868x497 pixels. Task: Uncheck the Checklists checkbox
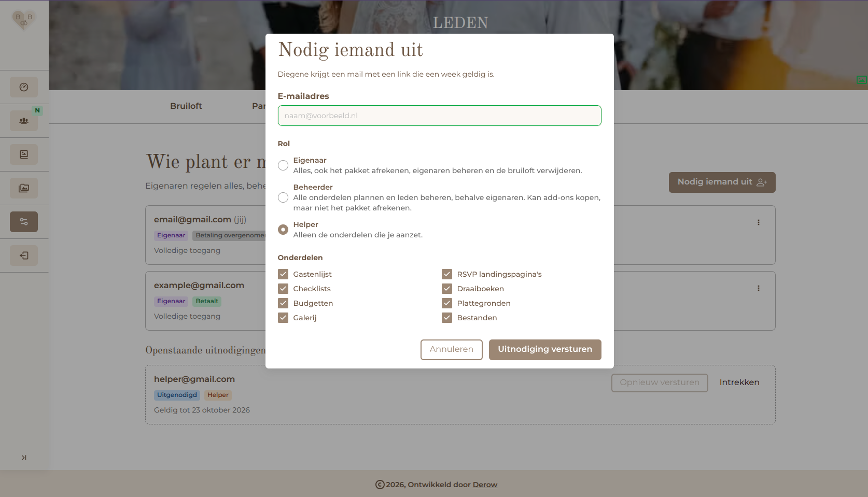coord(283,289)
